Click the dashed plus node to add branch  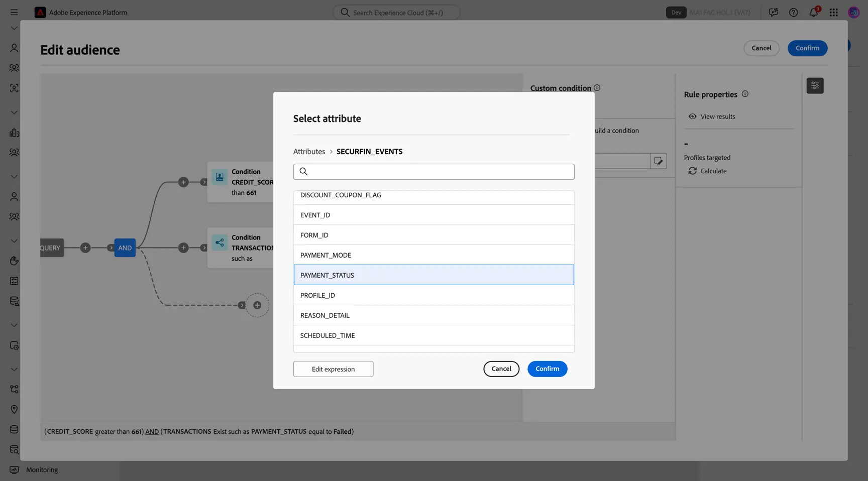point(257,305)
